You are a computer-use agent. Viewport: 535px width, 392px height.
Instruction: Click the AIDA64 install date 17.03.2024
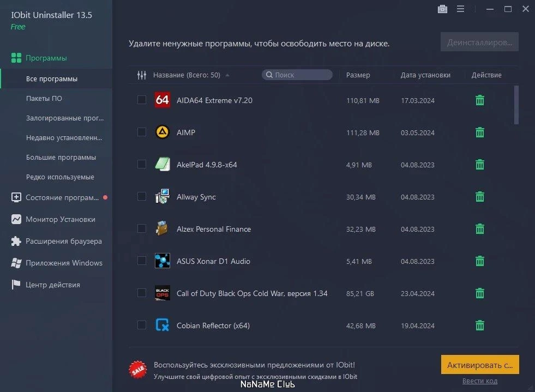pyautogui.click(x=418, y=101)
